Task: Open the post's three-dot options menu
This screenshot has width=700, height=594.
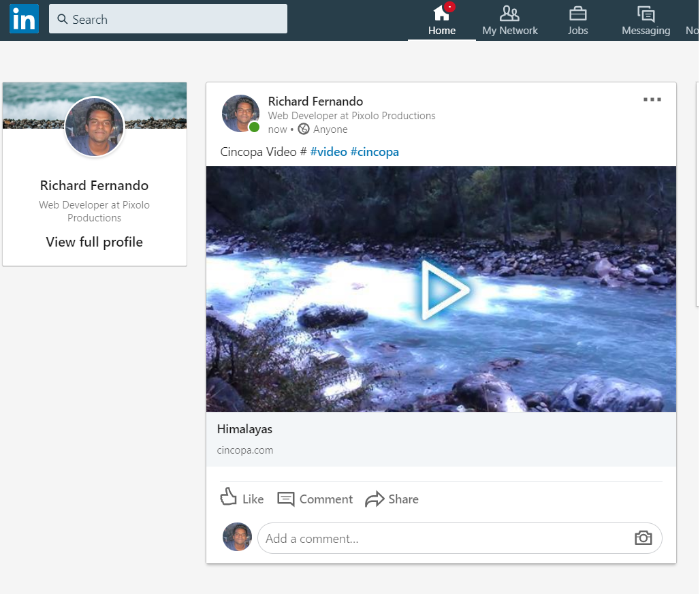Action: click(x=652, y=100)
